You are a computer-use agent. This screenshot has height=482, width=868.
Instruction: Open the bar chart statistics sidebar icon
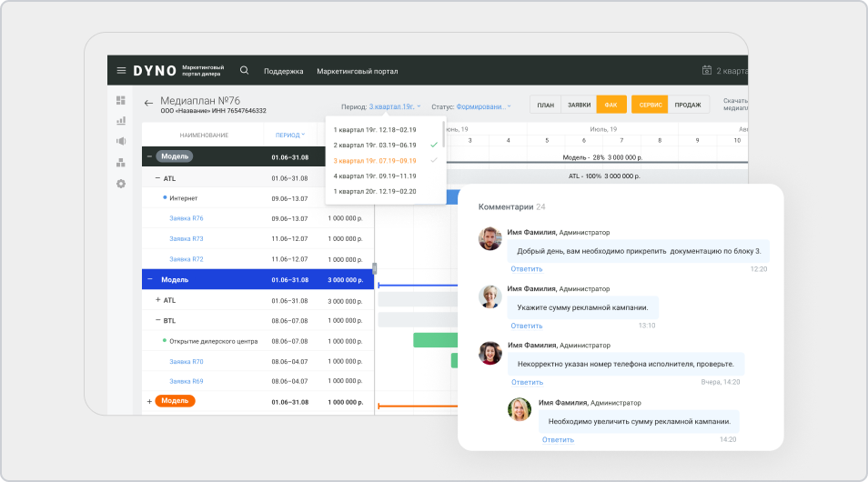click(120, 120)
